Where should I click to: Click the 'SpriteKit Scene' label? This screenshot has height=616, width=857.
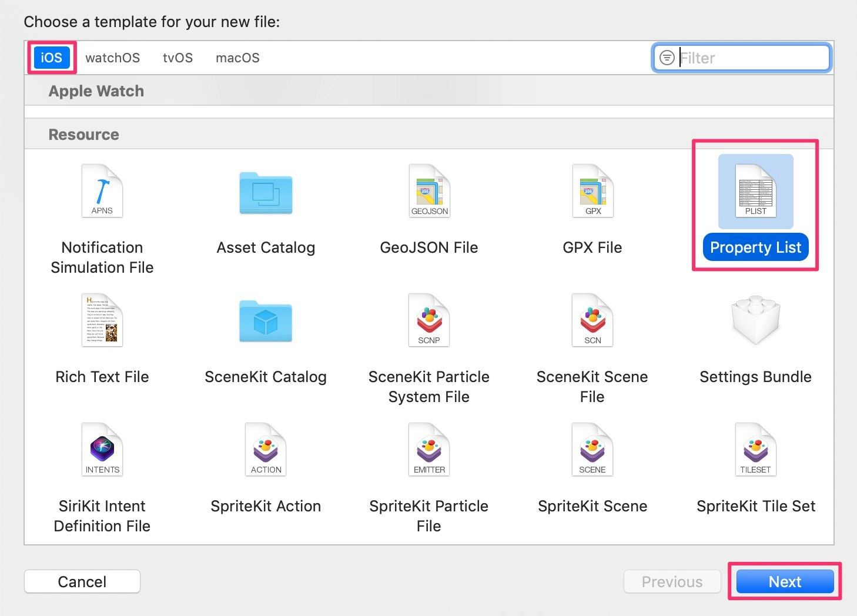point(592,506)
